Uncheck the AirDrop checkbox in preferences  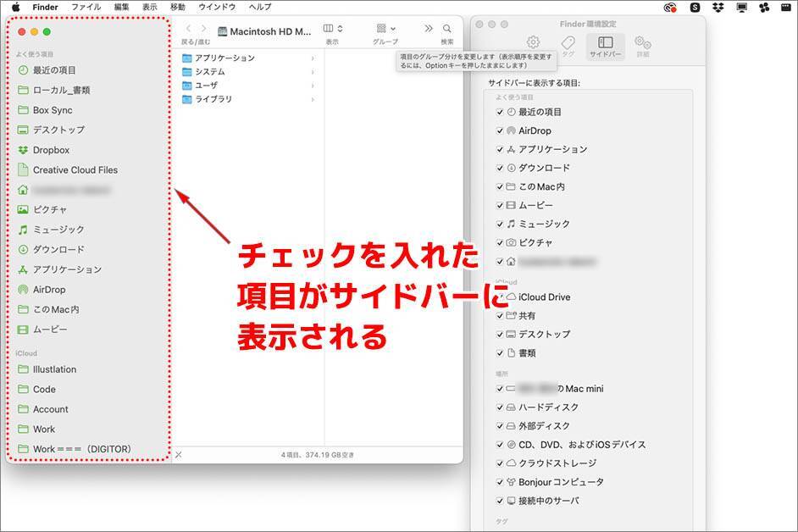(x=500, y=131)
